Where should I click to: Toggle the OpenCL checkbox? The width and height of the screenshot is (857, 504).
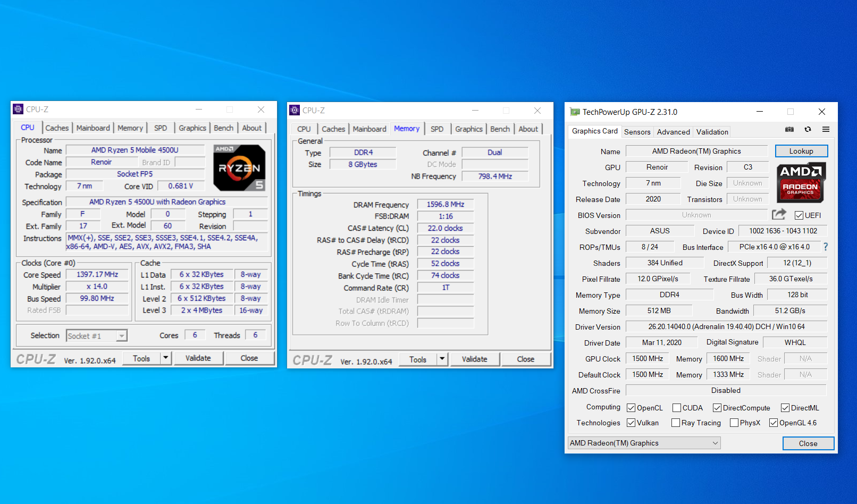[x=631, y=408]
